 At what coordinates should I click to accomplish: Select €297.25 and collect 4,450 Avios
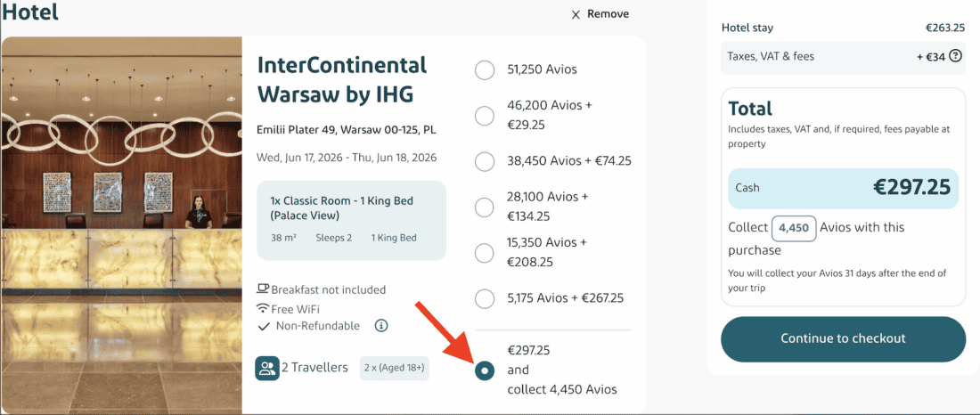click(x=485, y=370)
